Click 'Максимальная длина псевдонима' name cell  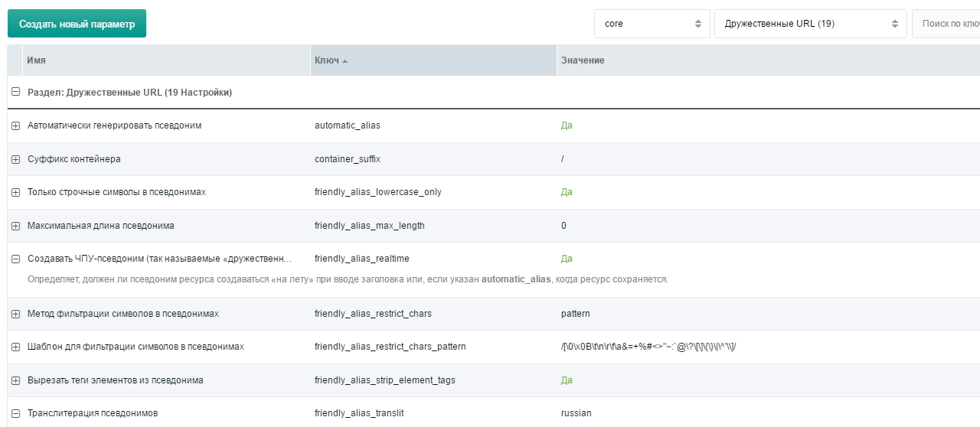point(101,226)
